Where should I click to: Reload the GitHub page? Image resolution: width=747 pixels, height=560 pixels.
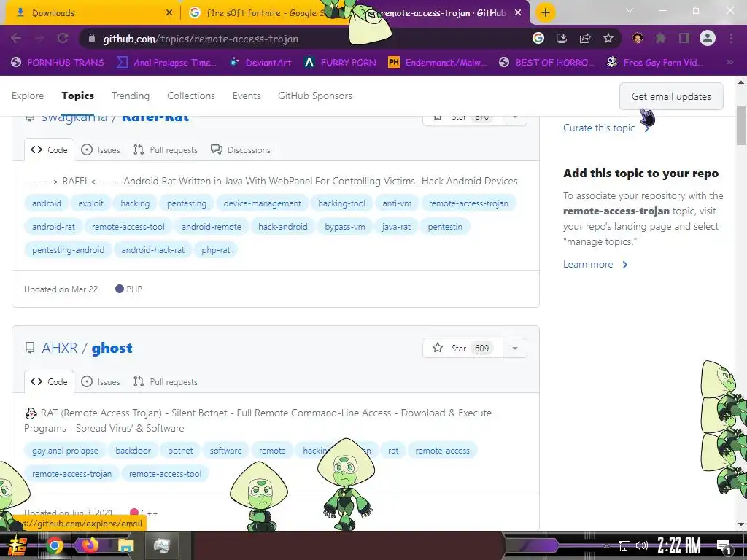(63, 39)
